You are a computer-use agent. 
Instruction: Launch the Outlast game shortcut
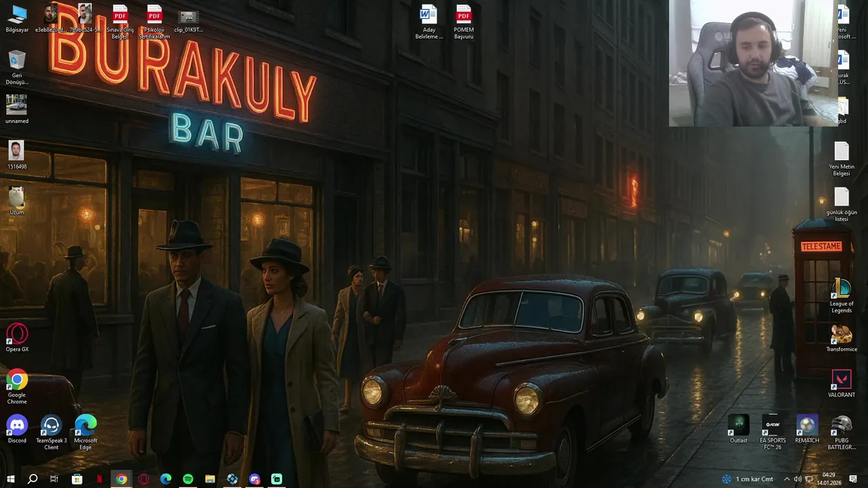(x=738, y=429)
